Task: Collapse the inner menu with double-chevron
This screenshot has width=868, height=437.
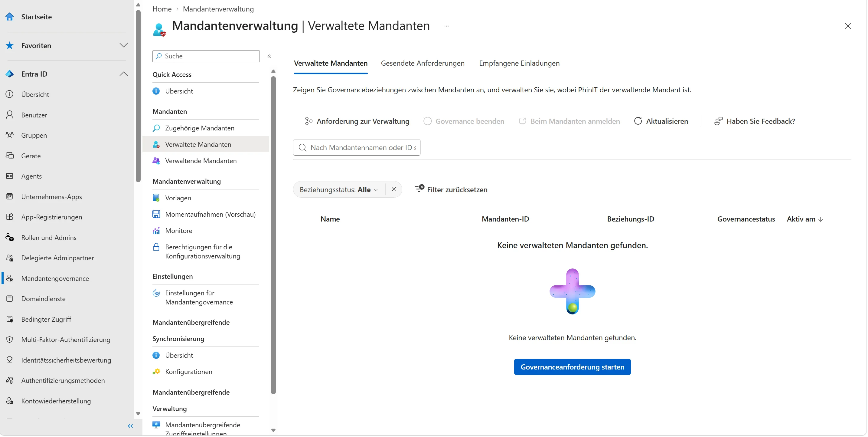Action: click(269, 56)
